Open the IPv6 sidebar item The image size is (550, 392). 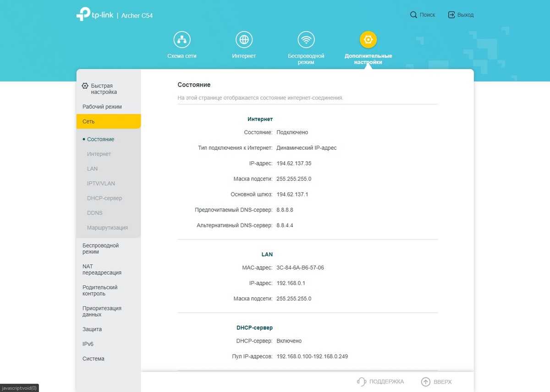[88, 344]
